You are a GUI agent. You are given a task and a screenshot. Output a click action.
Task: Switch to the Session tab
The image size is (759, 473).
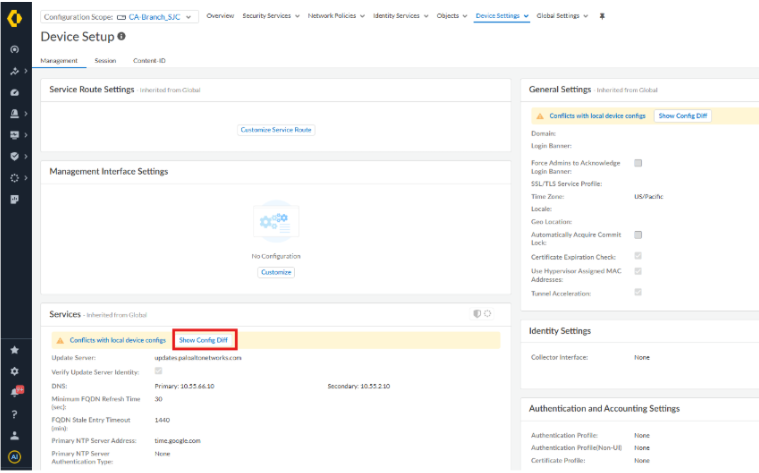pyautogui.click(x=105, y=61)
